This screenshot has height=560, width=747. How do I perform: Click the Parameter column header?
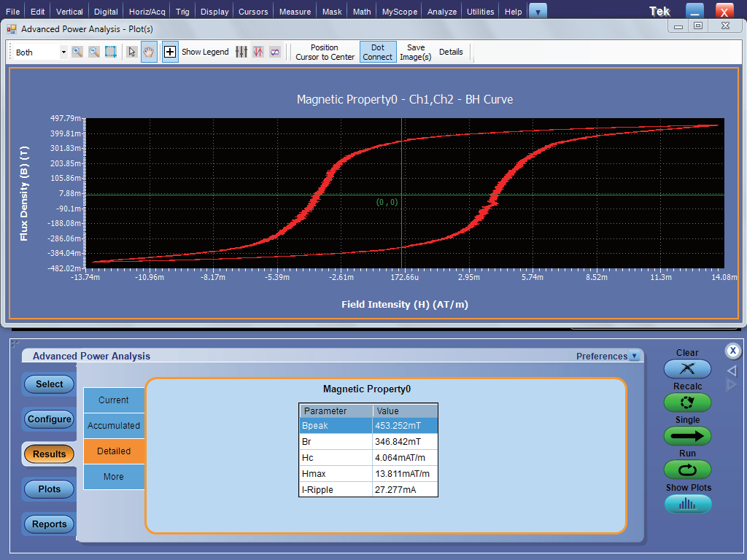click(336, 411)
